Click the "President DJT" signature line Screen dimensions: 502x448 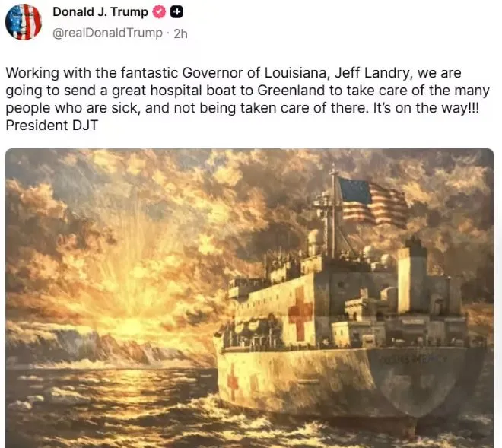point(52,126)
